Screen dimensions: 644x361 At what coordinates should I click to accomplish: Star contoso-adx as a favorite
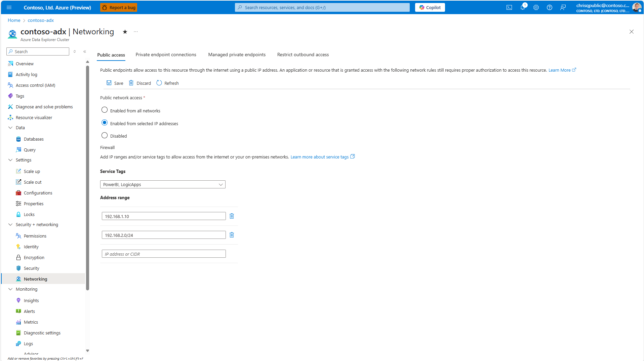(x=125, y=32)
